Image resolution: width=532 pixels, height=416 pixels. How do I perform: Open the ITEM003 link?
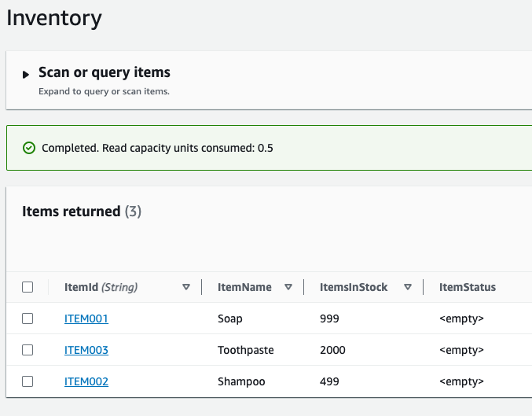coord(86,350)
